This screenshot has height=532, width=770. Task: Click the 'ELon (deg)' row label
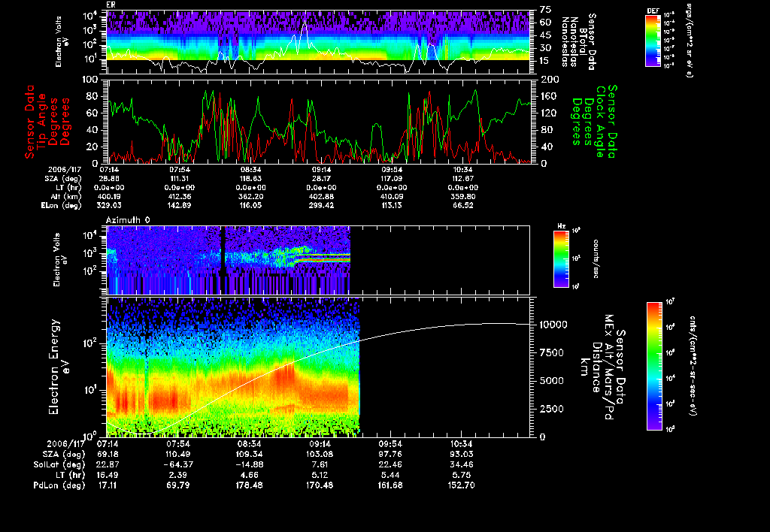62,205
